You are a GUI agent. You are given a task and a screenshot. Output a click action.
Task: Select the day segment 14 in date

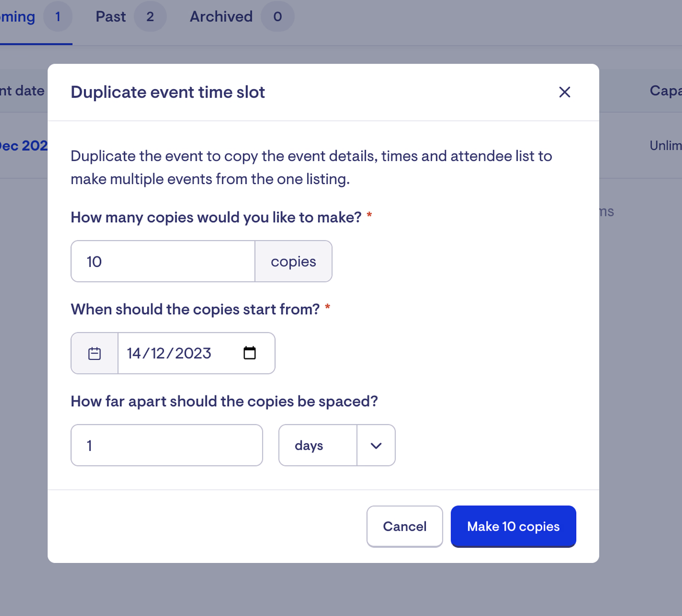click(134, 353)
